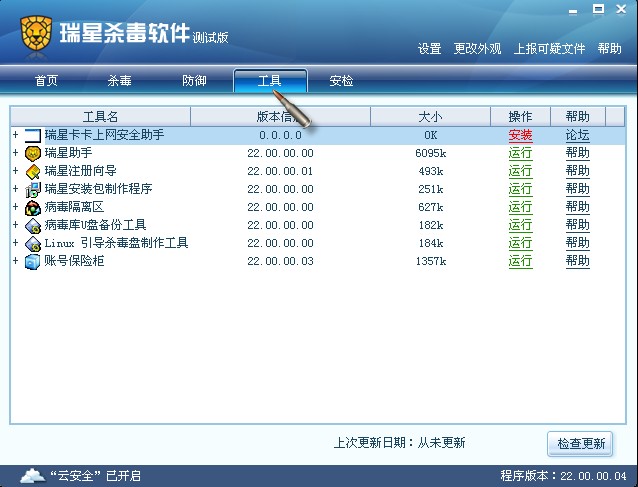
Task: Minimize the Rising antivirus window
Action: [x=573, y=10]
